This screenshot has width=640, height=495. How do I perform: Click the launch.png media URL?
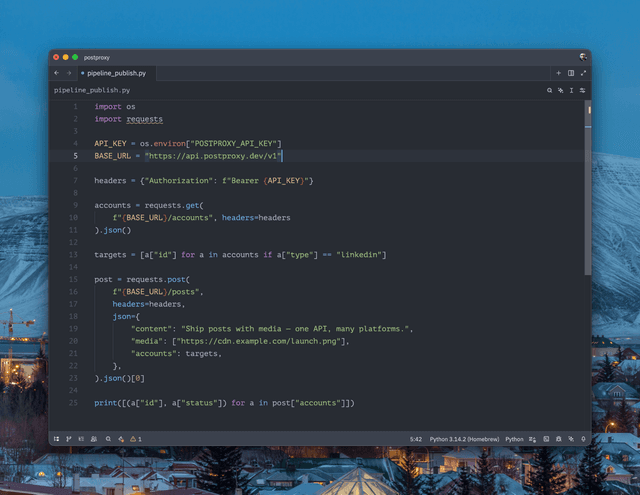pos(258,341)
